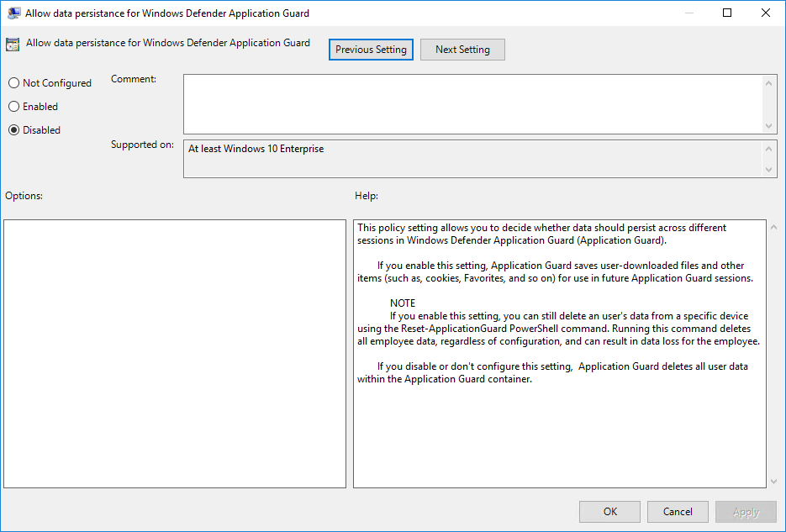Close the policy setting window
The height and width of the screenshot is (532, 786).
click(766, 13)
